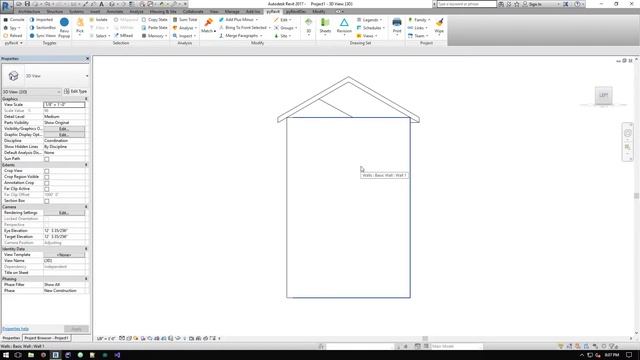The image size is (640, 360).
Task: Open the Properties help link
Action: [16, 329]
